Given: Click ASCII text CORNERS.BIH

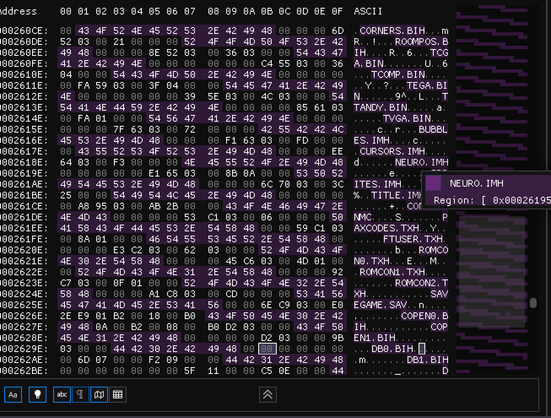Looking at the screenshot, I should 392,31.
